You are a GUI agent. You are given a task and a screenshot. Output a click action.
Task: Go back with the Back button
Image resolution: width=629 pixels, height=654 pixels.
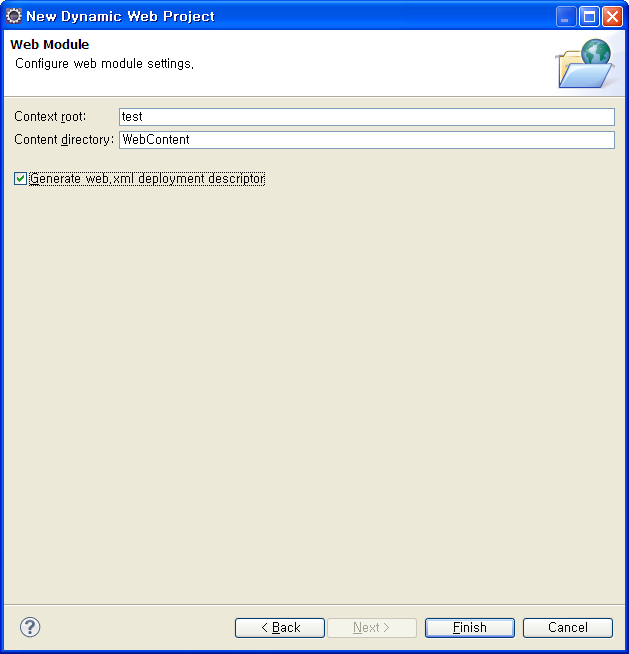pos(280,628)
